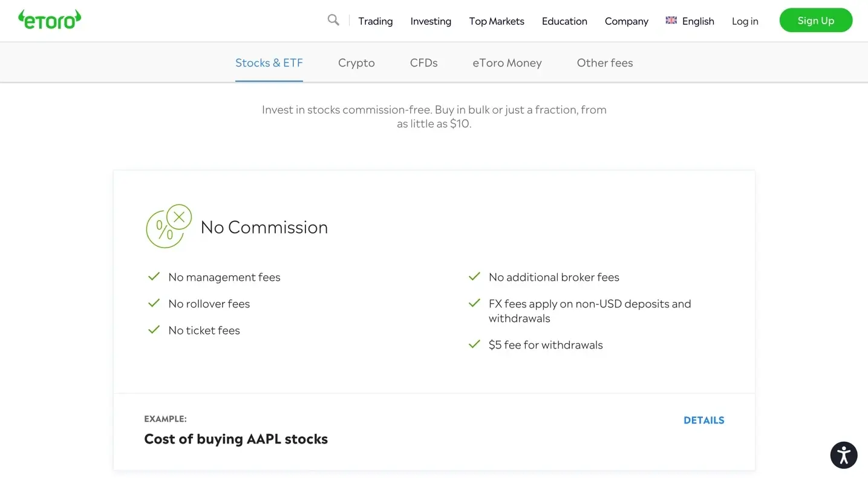Expand the Investing navigation menu
Image resolution: width=868 pixels, height=478 pixels.
click(431, 21)
